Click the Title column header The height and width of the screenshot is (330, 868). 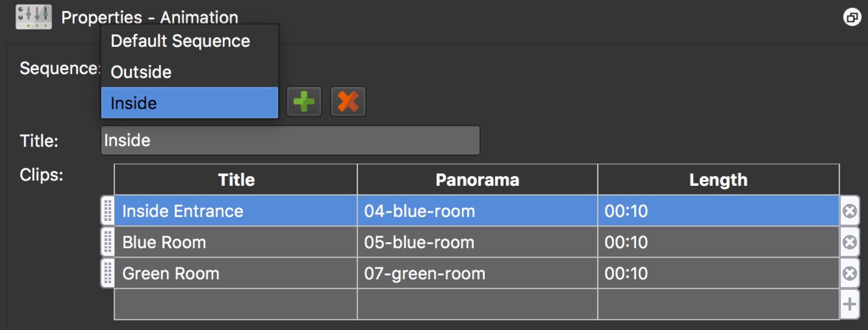pos(236,179)
